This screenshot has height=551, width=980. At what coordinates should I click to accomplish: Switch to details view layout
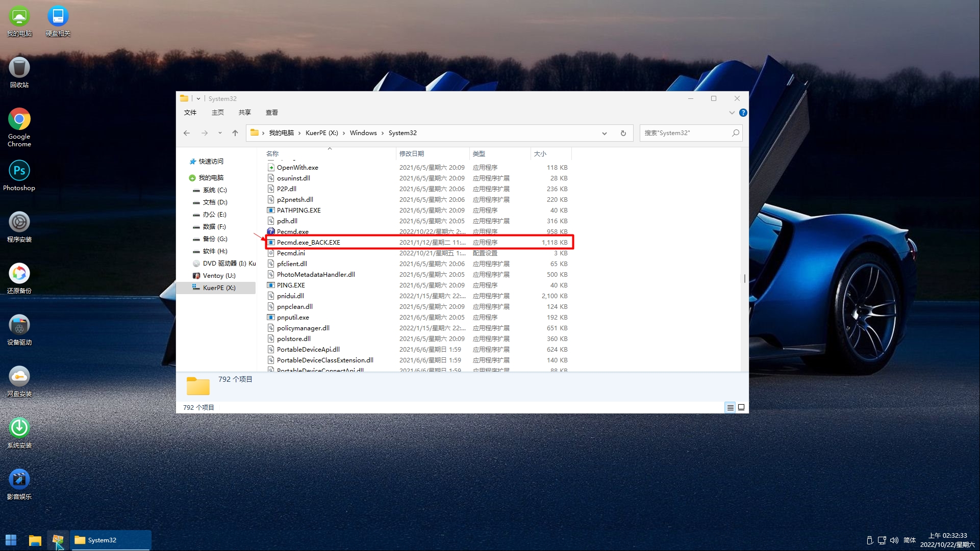pyautogui.click(x=731, y=407)
